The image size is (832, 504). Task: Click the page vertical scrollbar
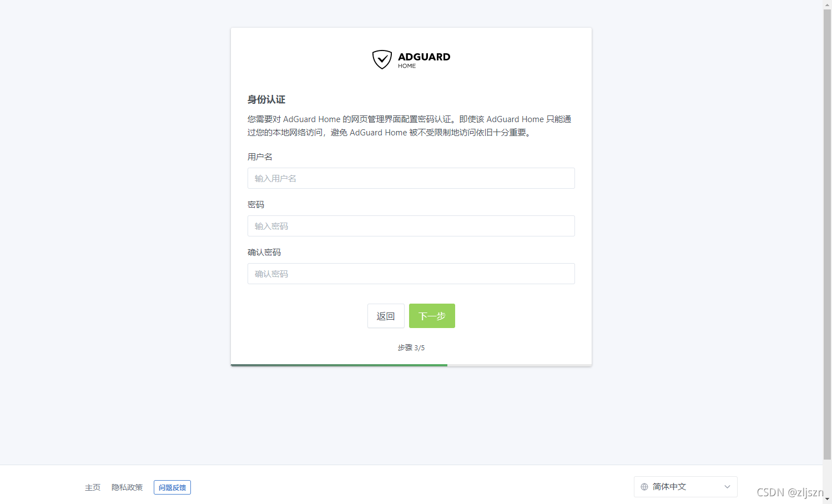(x=827, y=233)
